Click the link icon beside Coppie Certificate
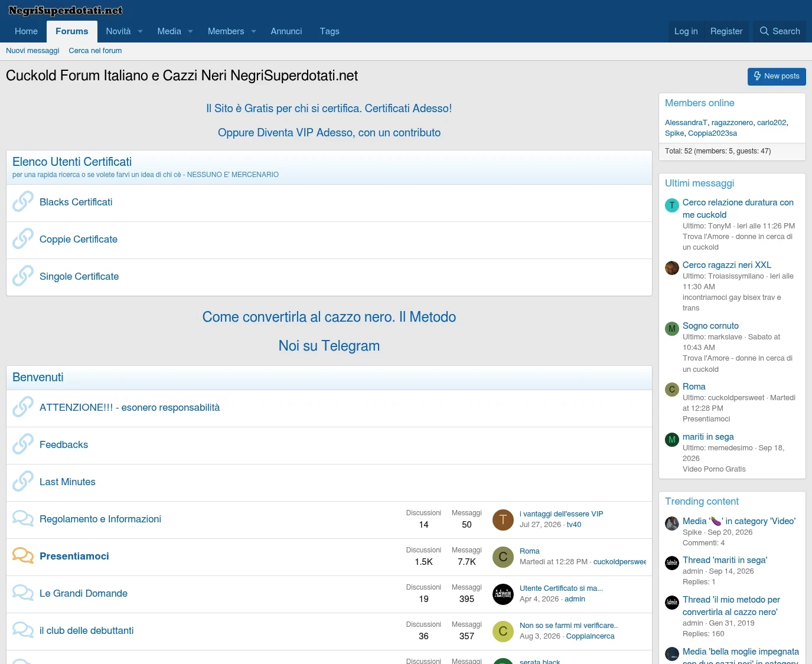The width and height of the screenshot is (812, 664). (x=23, y=239)
